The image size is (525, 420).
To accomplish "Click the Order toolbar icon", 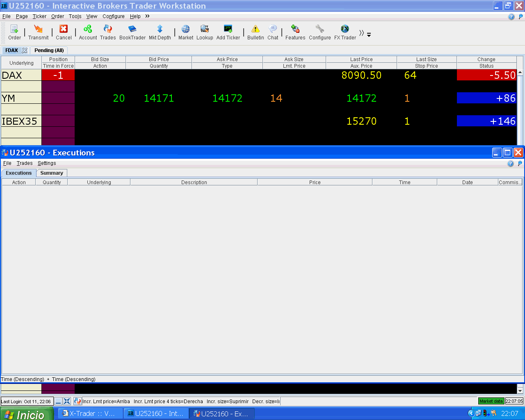I will pos(14,32).
